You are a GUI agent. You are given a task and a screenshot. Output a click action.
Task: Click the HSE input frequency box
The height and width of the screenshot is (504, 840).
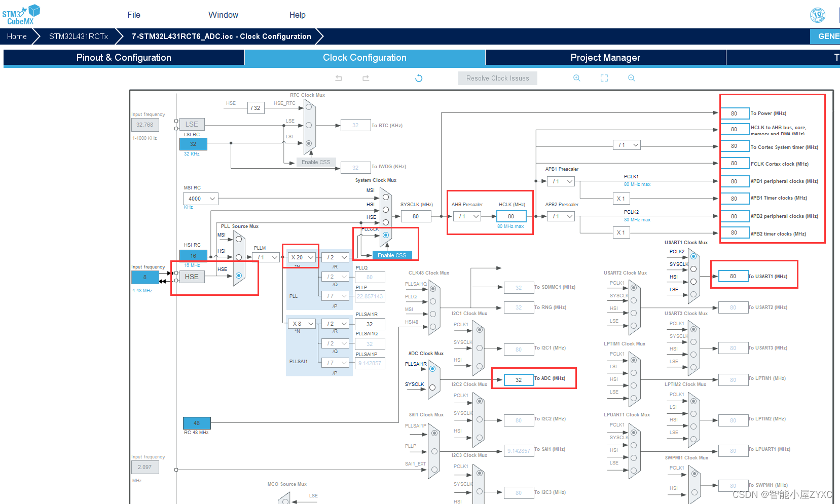tap(145, 277)
